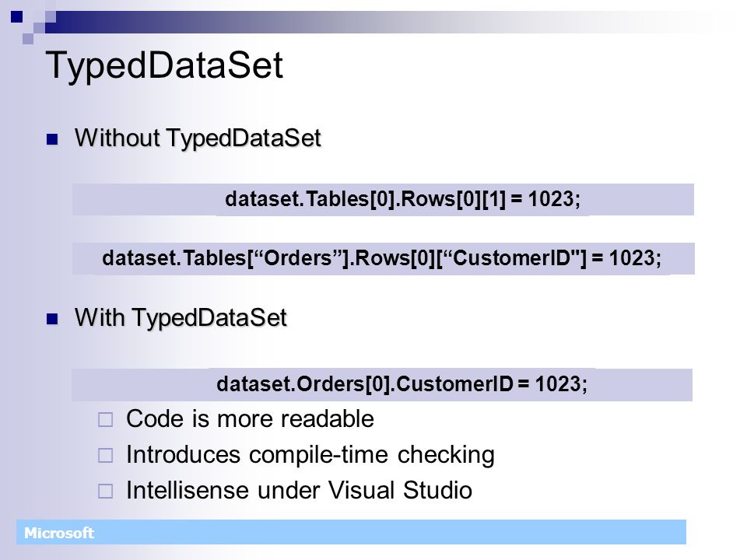The image size is (747, 560).
Task: Click the dark blue square in top-left decoration
Action: (16, 16)
